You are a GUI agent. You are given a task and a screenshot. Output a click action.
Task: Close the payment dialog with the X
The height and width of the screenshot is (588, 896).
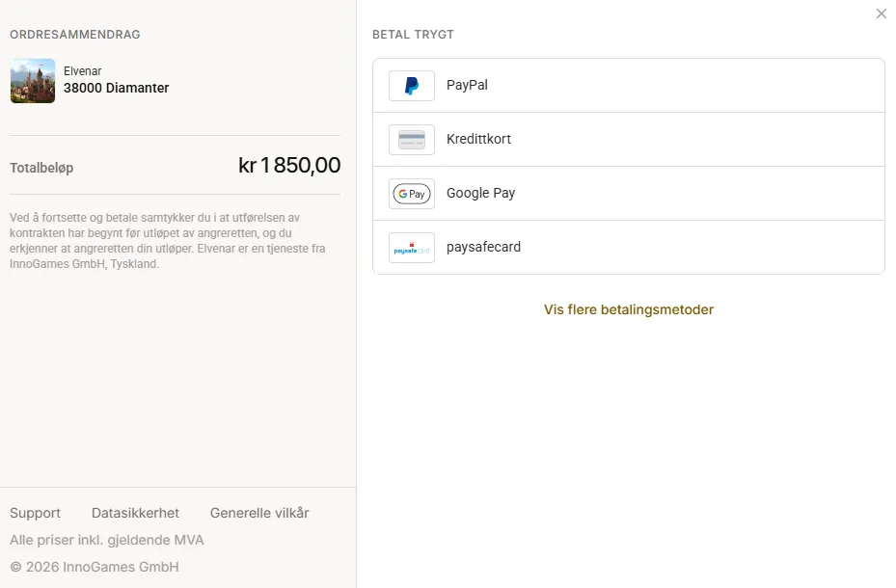click(882, 13)
